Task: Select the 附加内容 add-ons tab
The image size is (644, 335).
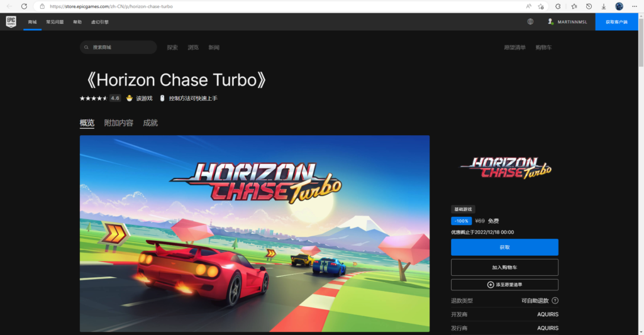Action: pos(119,123)
